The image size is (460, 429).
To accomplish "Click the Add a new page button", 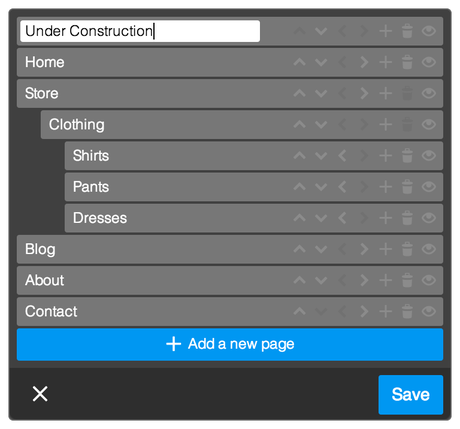I will pos(230,344).
